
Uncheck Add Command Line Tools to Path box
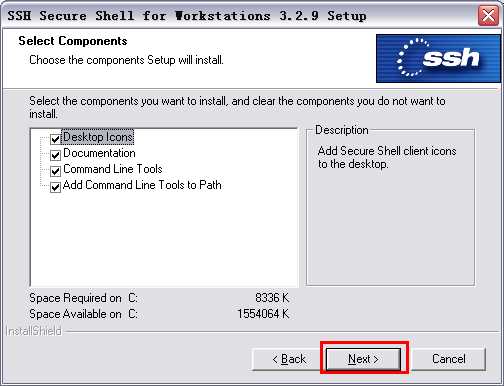click(x=55, y=187)
